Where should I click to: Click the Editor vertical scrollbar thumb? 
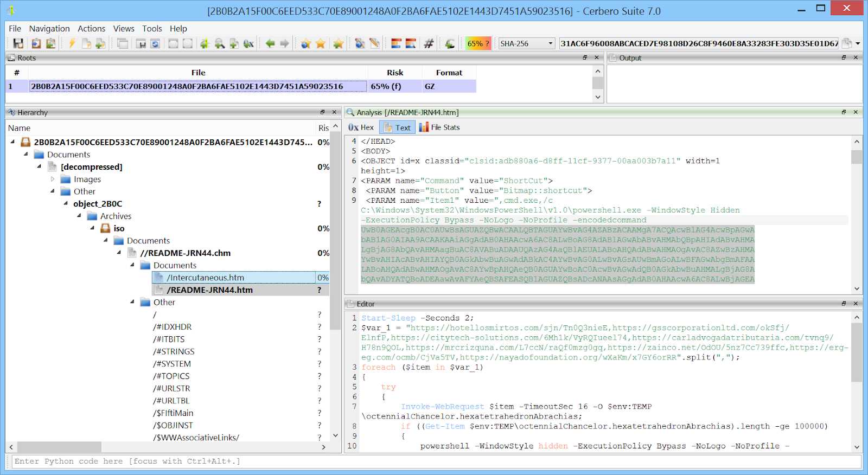point(857,352)
